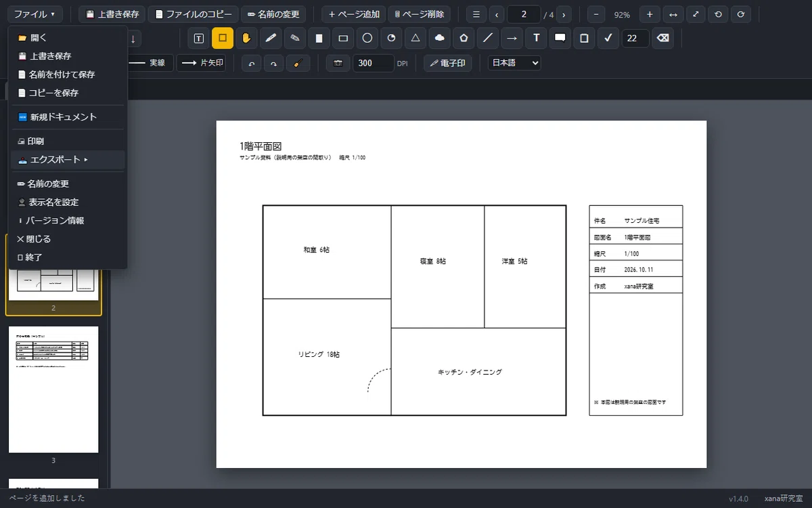Open the 日本語 language dropdown

(514, 62)
